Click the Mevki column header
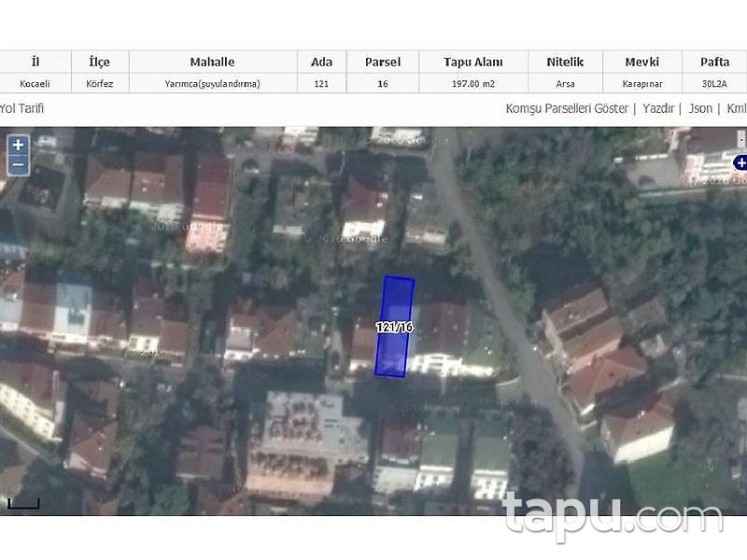This screenshot has width=747, height=560. pyautogui.click(x=642, y=62)
